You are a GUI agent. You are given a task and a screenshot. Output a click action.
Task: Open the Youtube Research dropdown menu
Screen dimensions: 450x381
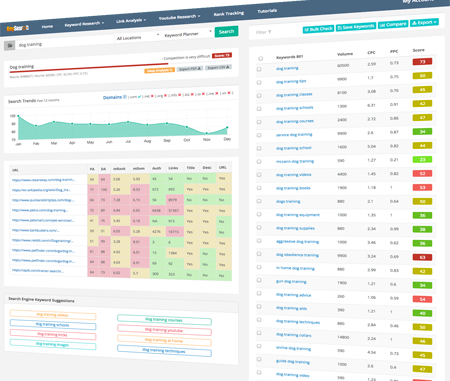pyautogui.click(x=179, y=17)
